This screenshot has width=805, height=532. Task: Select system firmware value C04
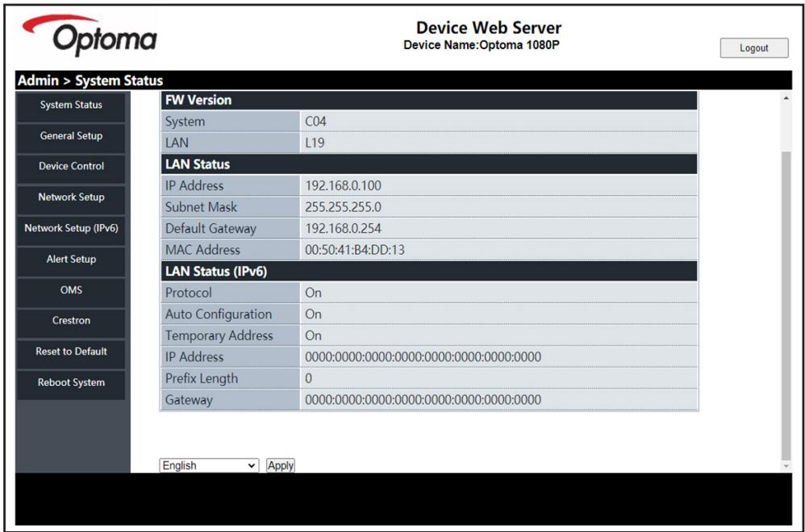tap(315, 122)
